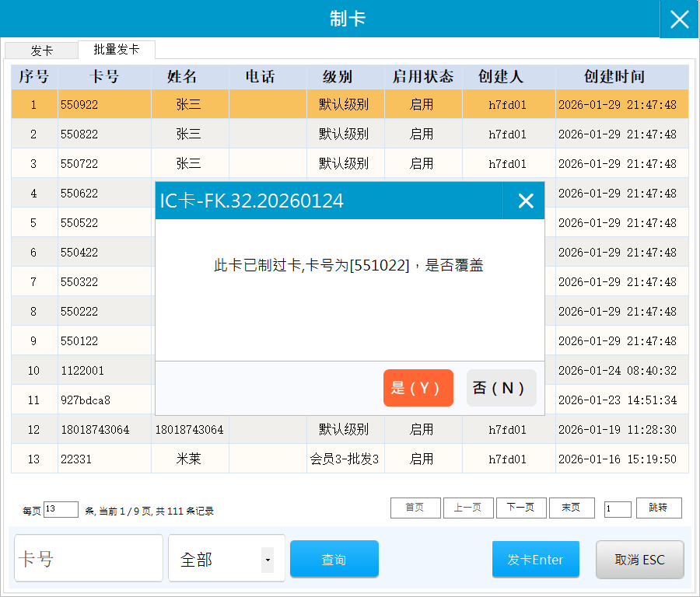Viewport: 700px width, 597px height.
Task: Go to 首页 first page
Action: [x=415, y=508]
